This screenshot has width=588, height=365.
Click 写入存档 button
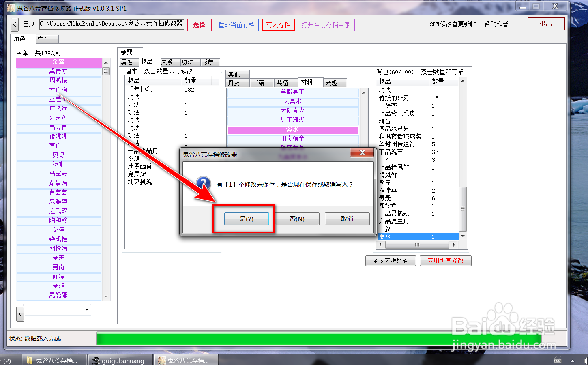coord(278,25)
